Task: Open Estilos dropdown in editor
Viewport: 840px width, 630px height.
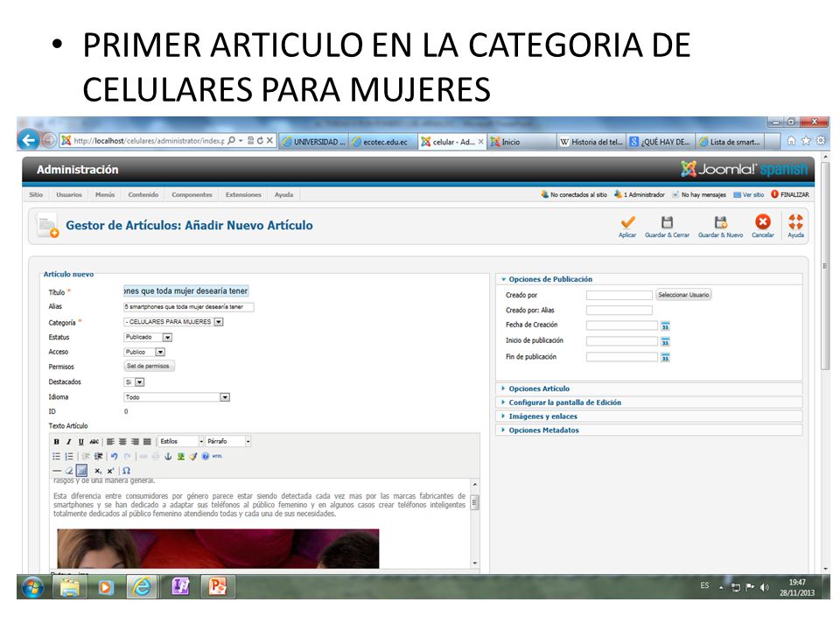Action: coord(181,441)
